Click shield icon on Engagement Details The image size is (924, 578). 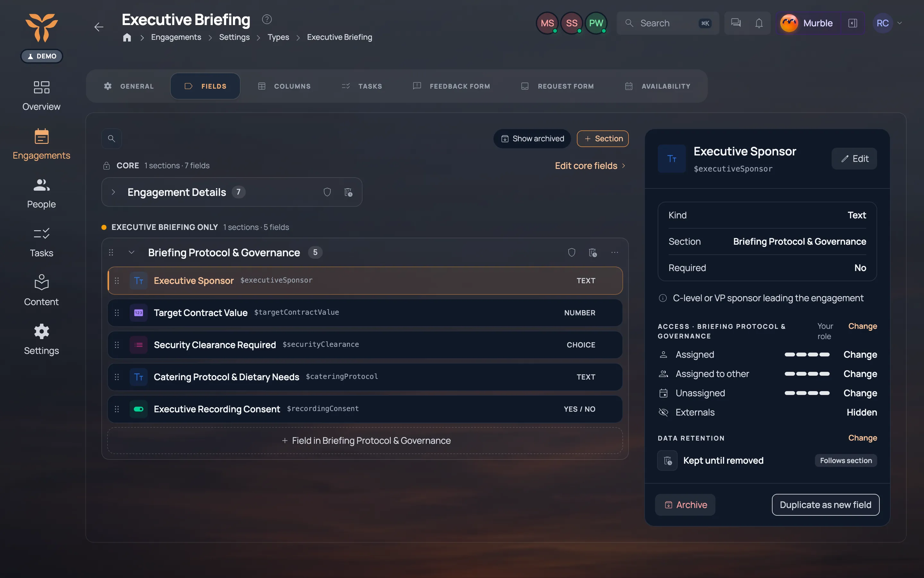click(327, 192)
